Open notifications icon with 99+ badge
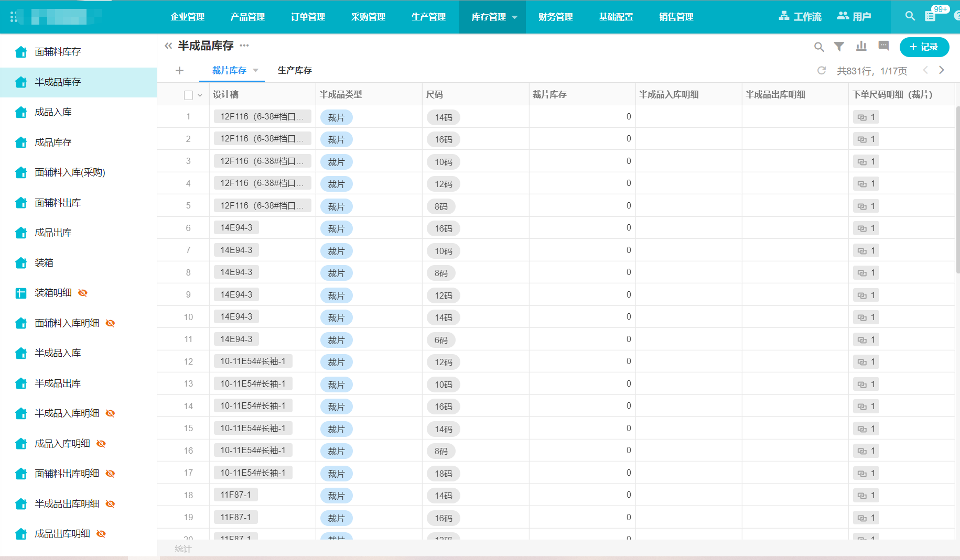The image size is (960, 560). point(931,16)
